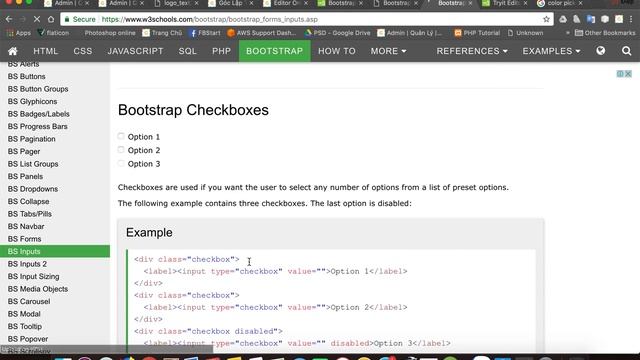The width and height of the screenshot is (640, 360).
Task: Open the CSS tutorial menu
Action: point(83,51)
